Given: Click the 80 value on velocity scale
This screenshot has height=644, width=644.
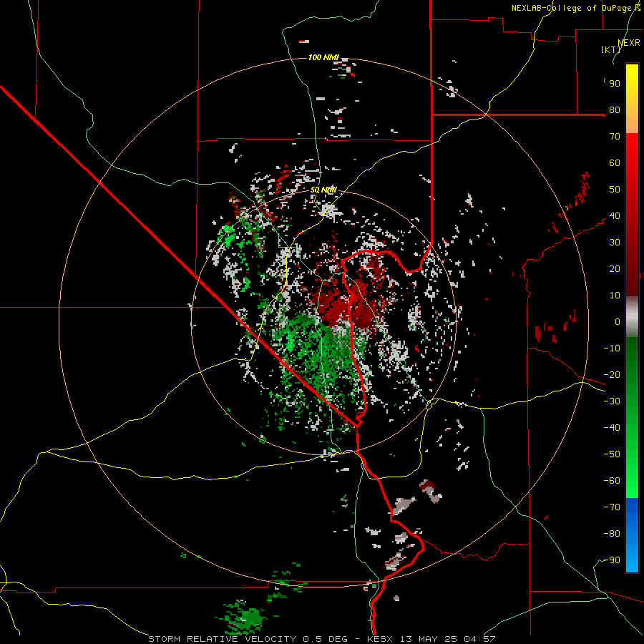Looking at the screenshot, I should click(615, 110).
